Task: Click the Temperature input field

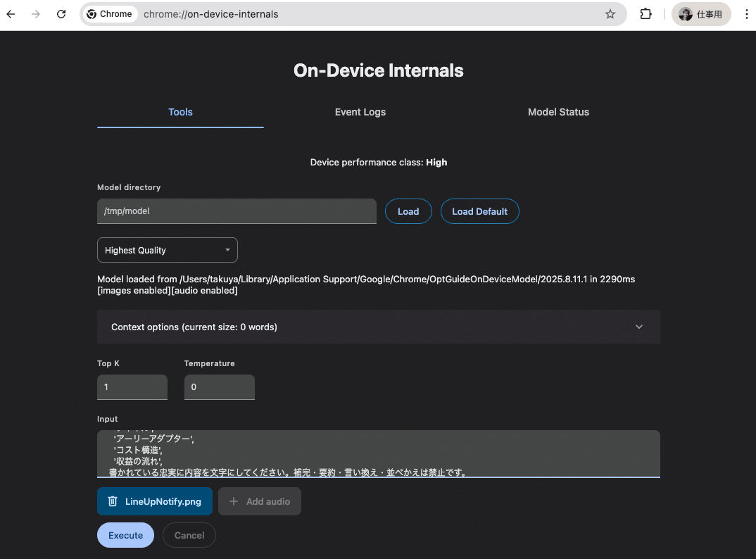Action: point(220,387)
